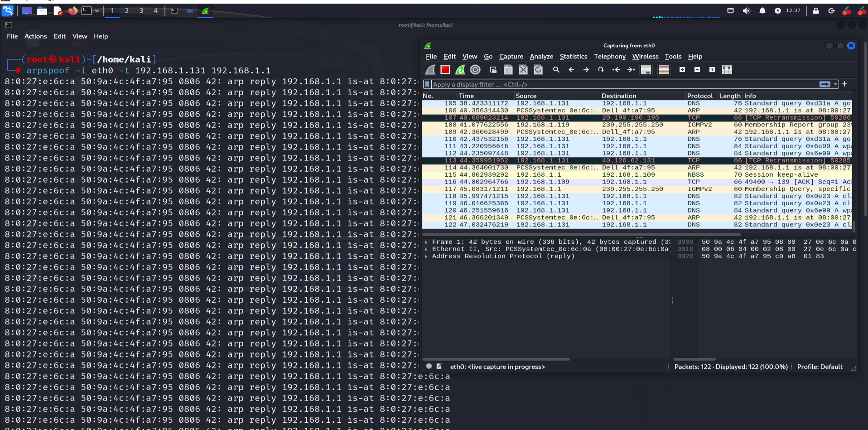Open a capture file from the toolbar

[x=493, y=70]
